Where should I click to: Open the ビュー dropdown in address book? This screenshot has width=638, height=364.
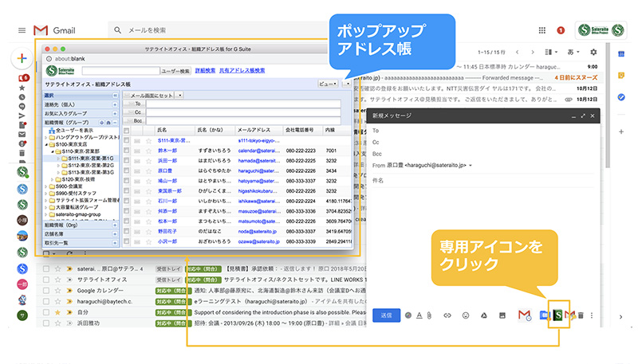click(328, 84)
